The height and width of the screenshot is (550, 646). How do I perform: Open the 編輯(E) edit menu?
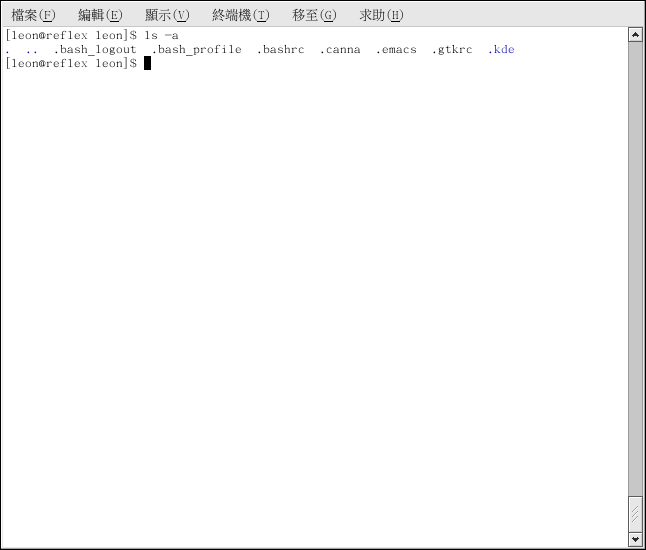pos(100,15)
